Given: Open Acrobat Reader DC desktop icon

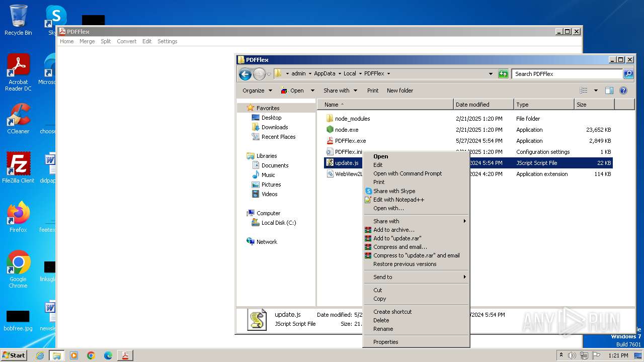Looking at the screenshot, I should coord(18,72).
